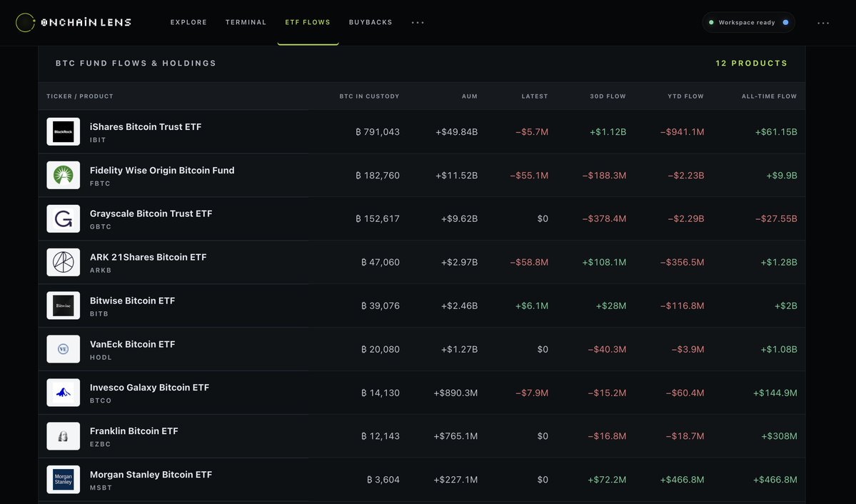This screenshot has height=504, width=856.
Task: Sort by the Ticker / Product column header
Action: click(80, 96)
